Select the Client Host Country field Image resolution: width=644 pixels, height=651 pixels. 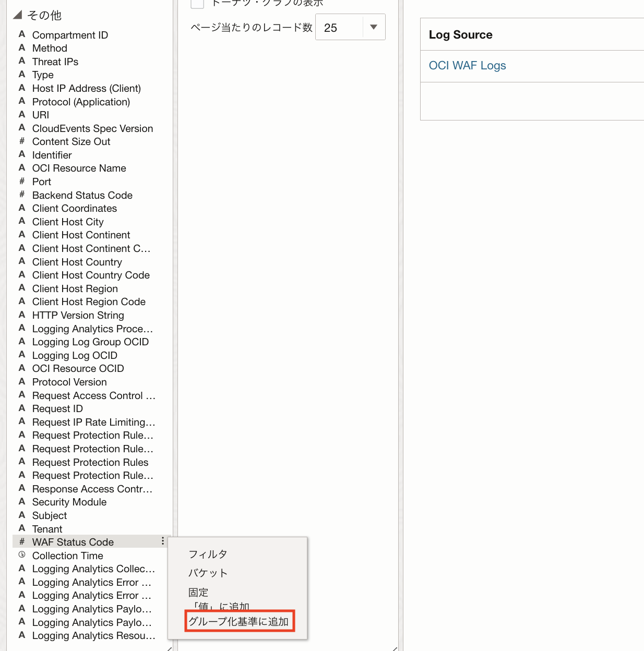(x=77, y=262)
